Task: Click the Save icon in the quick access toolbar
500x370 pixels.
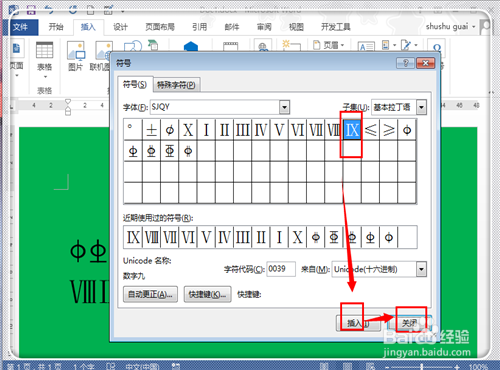Action: coord(31,10)
